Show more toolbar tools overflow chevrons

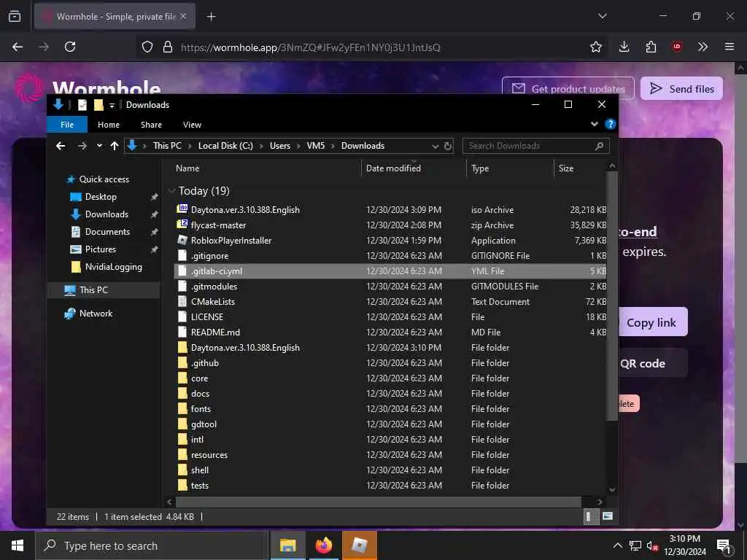pyautogui.click(x=703, y=47)
